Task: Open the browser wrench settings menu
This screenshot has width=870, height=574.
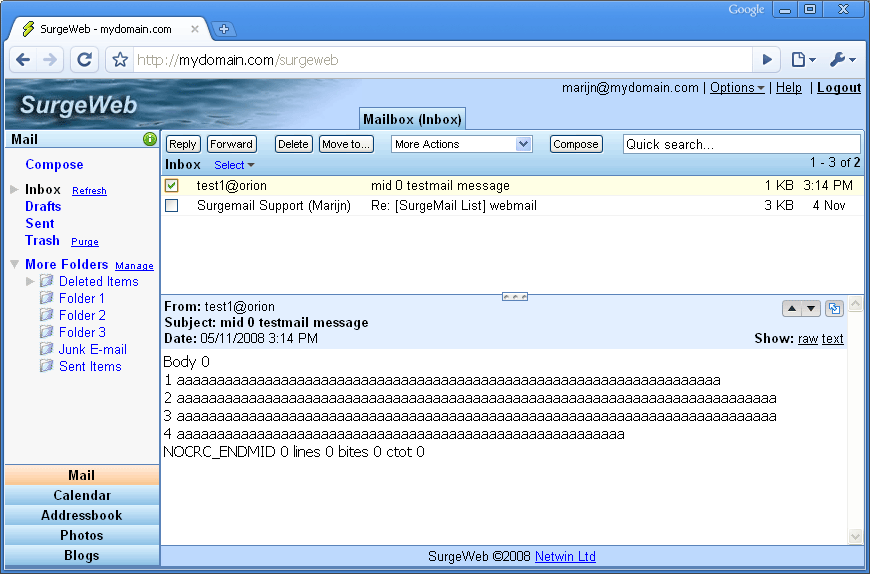Action: tap(841, 60)
